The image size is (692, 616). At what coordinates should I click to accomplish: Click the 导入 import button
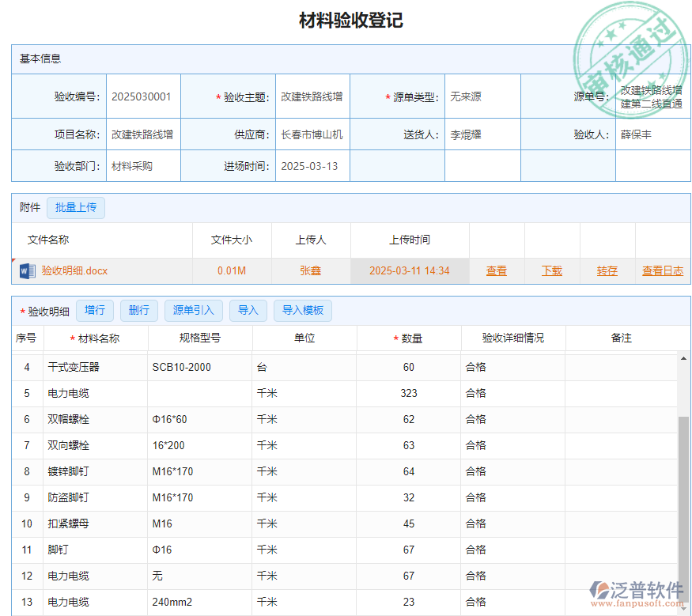click(x=248, y=310)
